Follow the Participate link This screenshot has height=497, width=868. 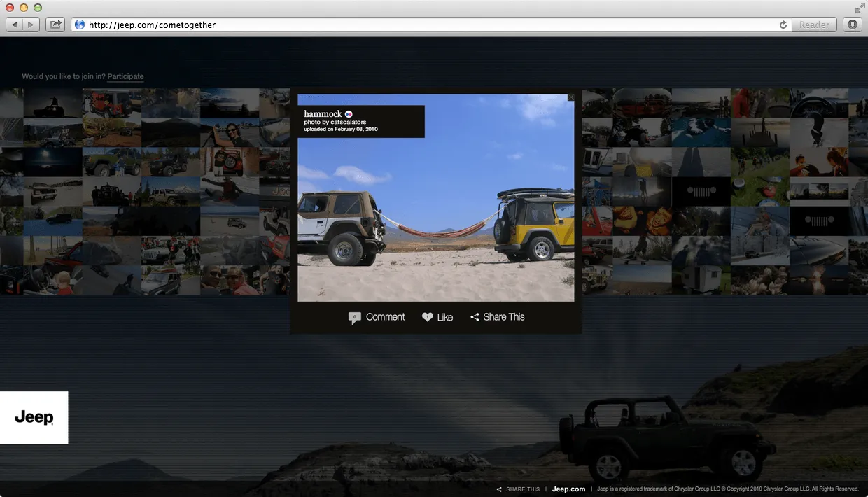(125, 77)
